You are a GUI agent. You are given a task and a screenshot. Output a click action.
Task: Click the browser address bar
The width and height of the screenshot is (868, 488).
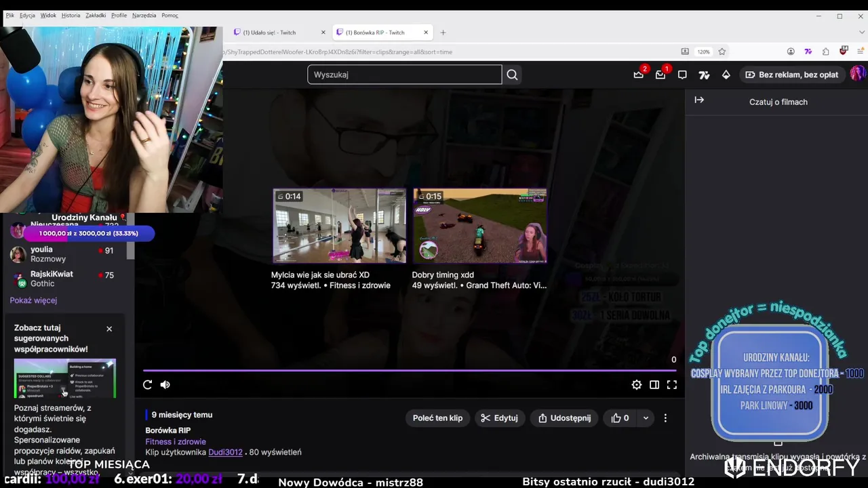(448, 52)
